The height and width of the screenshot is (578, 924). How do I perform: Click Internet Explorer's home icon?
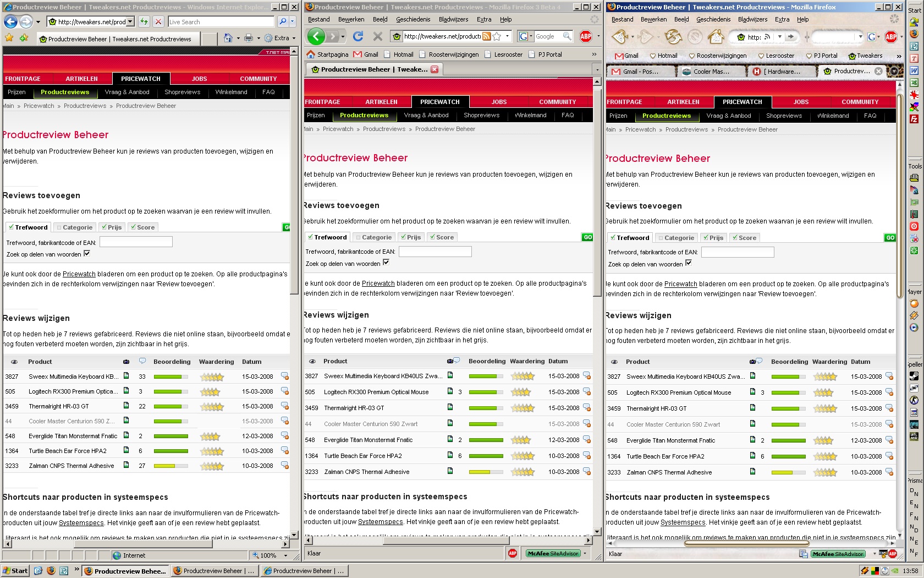[228, 39]
